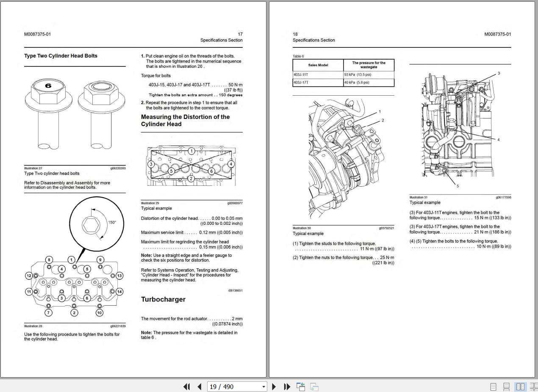Open the page number dropdown arrow
Viewport: 538px width, 392px height.
263,386
